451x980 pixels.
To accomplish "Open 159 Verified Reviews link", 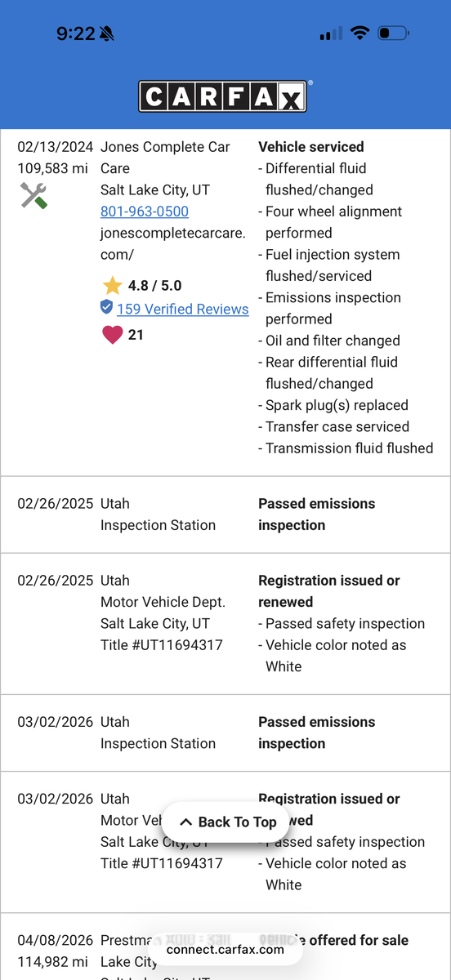I will (183, 309).
